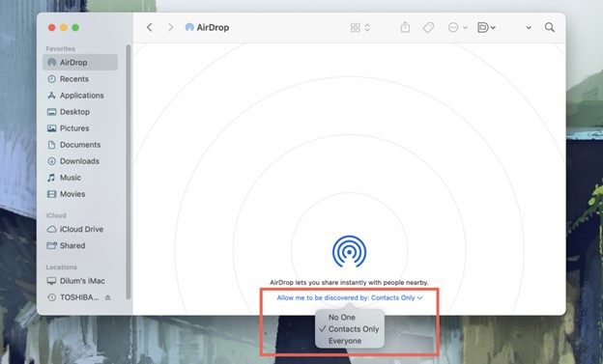
Task: Click the Share toolbar icon
Action: coord(405,27)
